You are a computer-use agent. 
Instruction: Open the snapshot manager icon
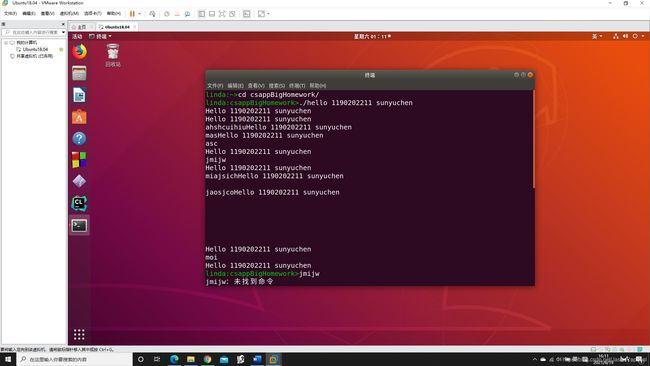[x=187, y=14]
